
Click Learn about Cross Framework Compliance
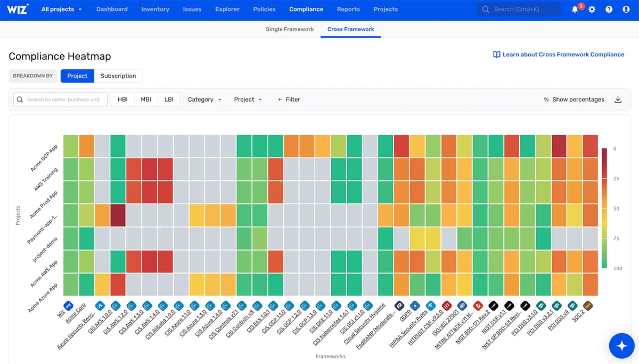tap(558, 54)
